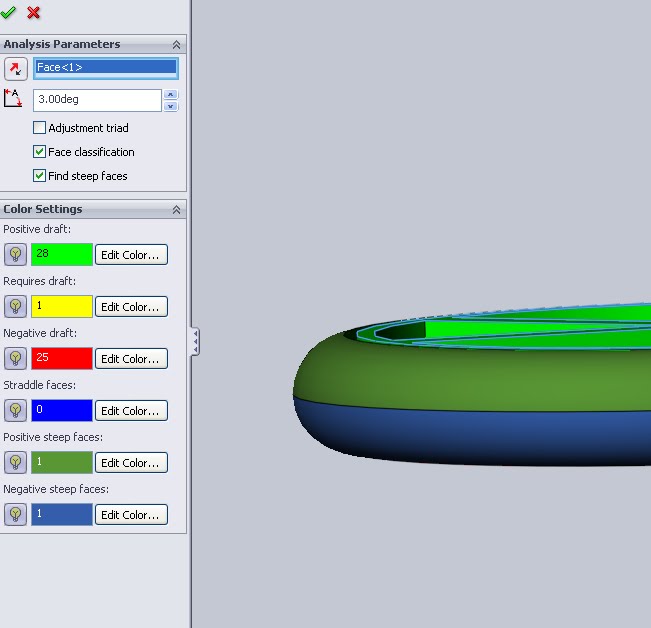The image size is (651, 628).
Task: Cancel the draft analysis with red X
Action: point(34,12)
